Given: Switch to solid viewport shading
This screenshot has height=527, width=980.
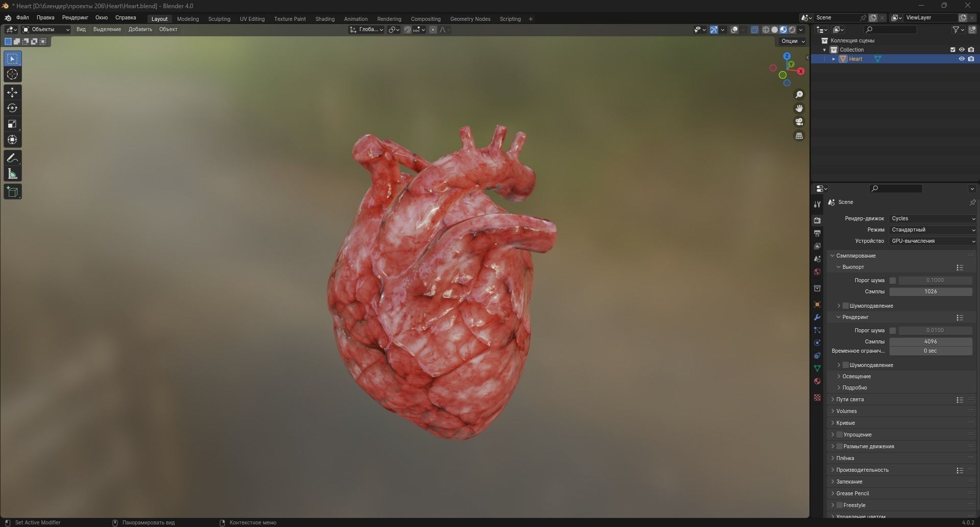Looking at the screenshot, I should coord(774,30).
